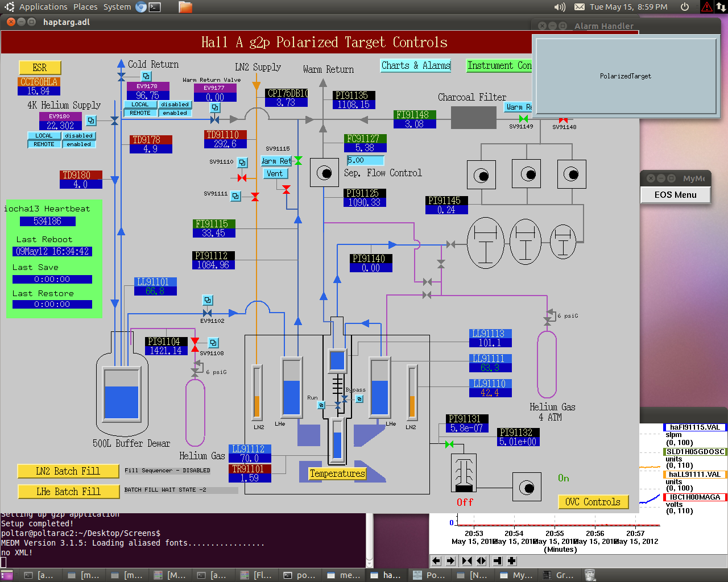Open the terminal launcher in top panel

tap(155, 7)
